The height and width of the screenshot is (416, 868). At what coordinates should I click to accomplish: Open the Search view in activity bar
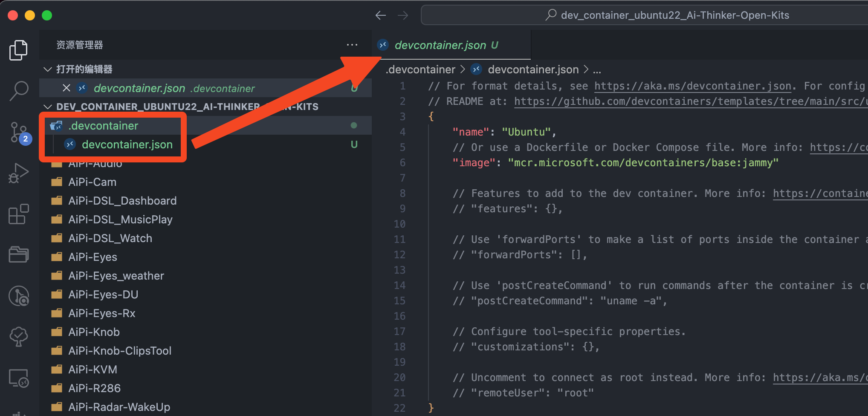18,91
